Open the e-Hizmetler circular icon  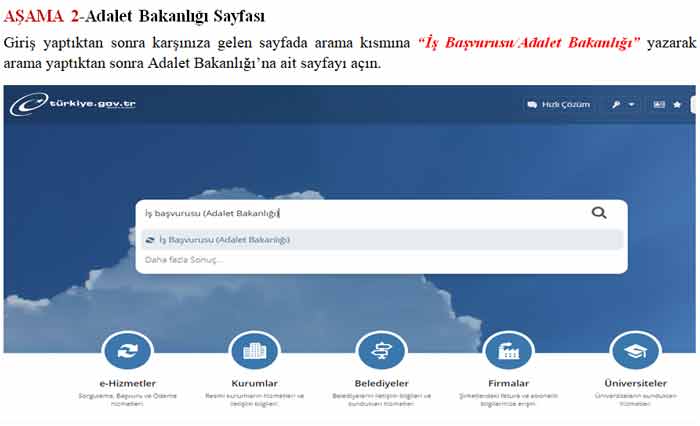128,351
